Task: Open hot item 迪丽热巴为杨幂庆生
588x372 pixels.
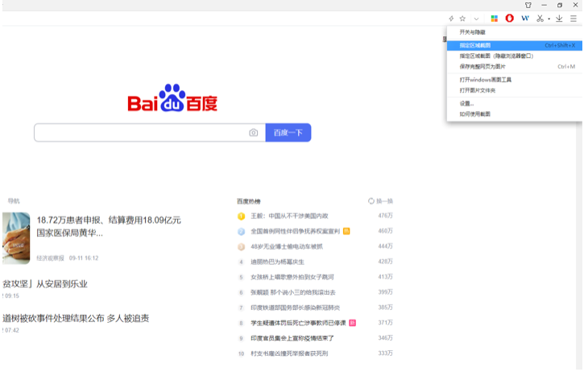Action: point(278,262)
